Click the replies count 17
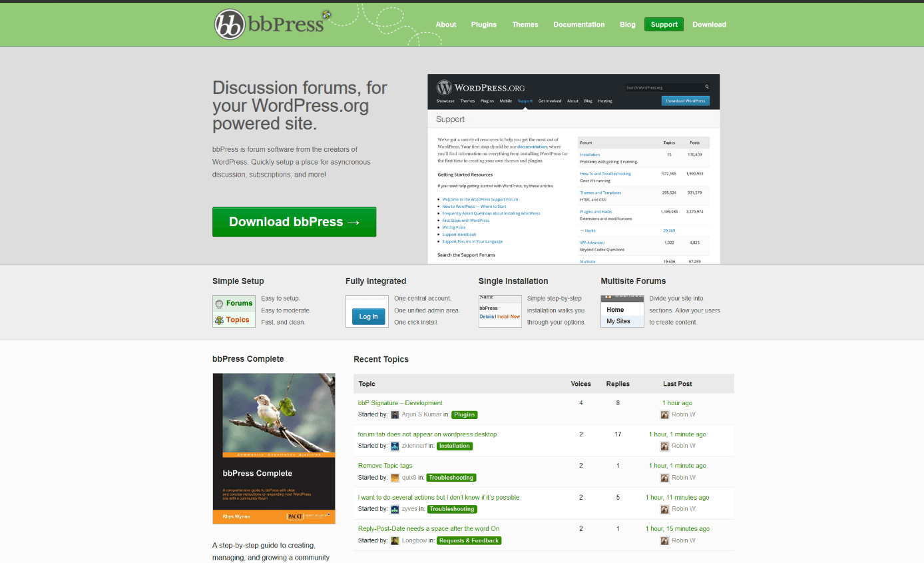The width and height of the screenshot is (924, 563). tap(618, 434)
